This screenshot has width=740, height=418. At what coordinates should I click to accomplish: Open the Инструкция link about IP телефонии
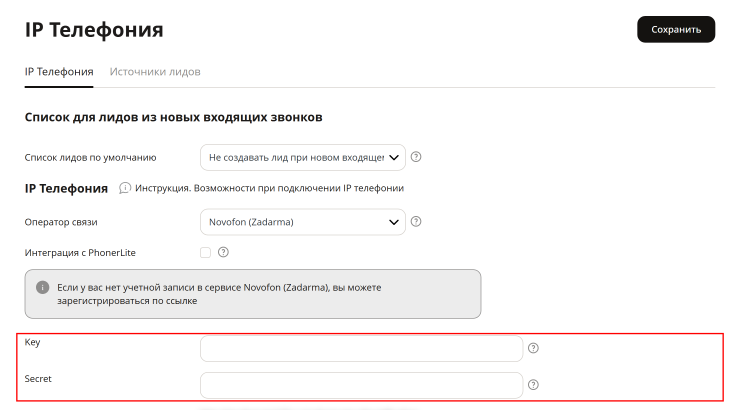point(269,188)
